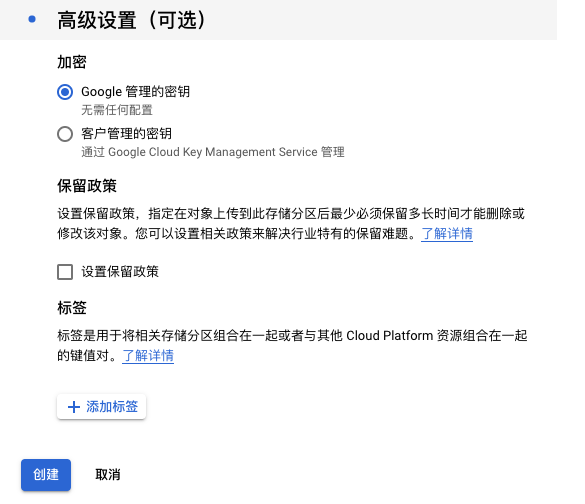Click the Cloud Platform 资源 description paragraph
The image size is (585, 504).
(x=292, y=345)
